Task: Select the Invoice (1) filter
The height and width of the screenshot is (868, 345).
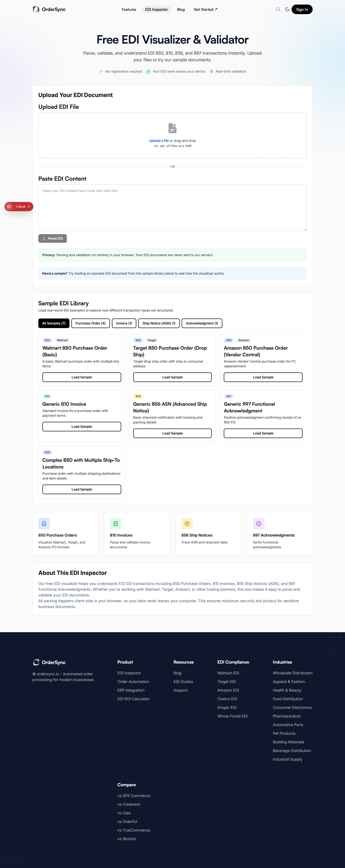Action: (x=124, y=324)
